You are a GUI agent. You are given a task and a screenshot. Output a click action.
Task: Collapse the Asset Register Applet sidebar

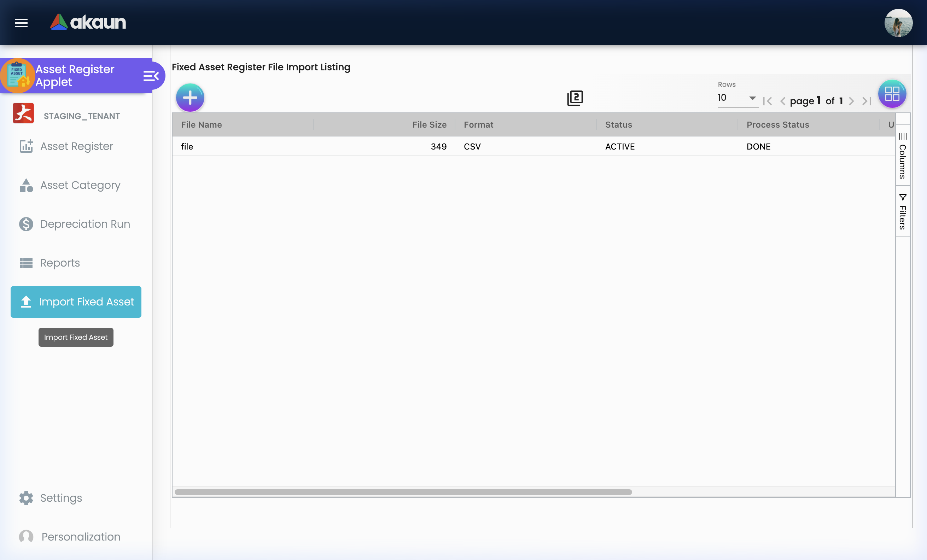coord(151,75)
